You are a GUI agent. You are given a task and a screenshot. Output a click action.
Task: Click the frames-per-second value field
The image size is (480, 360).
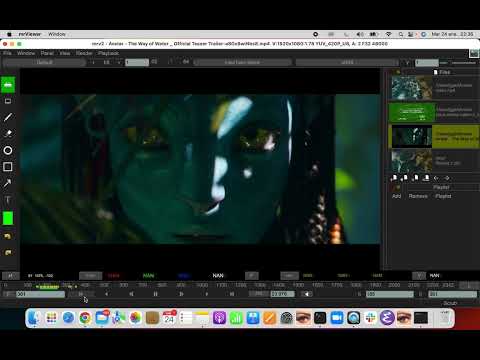[283, 294]
